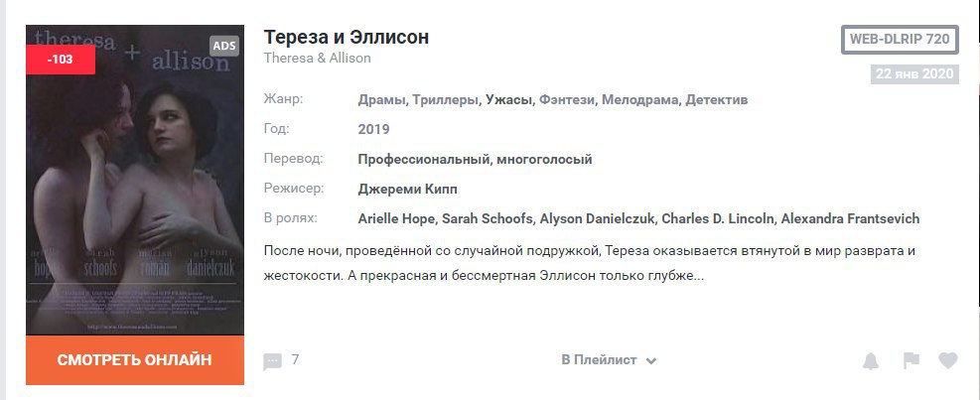Screen dimensions: 980x400
Task: Select the «Ужасы» genre link
Action: click(509, 100)
